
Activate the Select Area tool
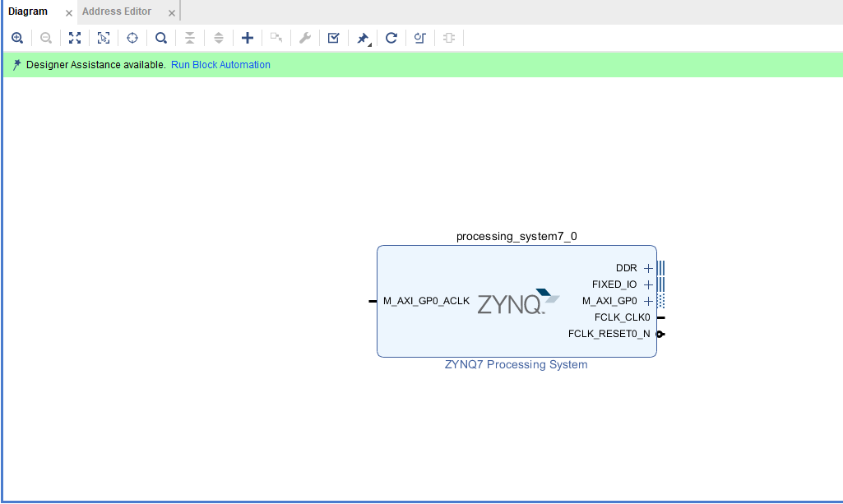[x=104, y=38]
